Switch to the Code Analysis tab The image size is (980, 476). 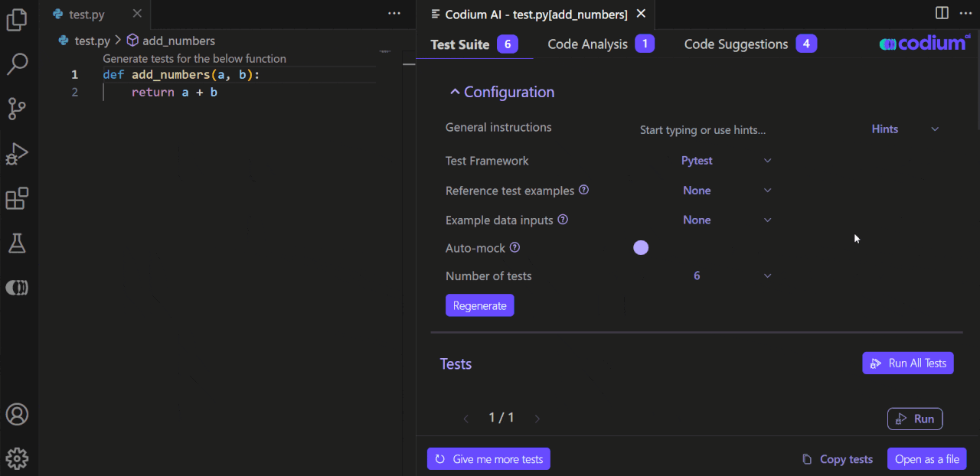tap(601, 44)
